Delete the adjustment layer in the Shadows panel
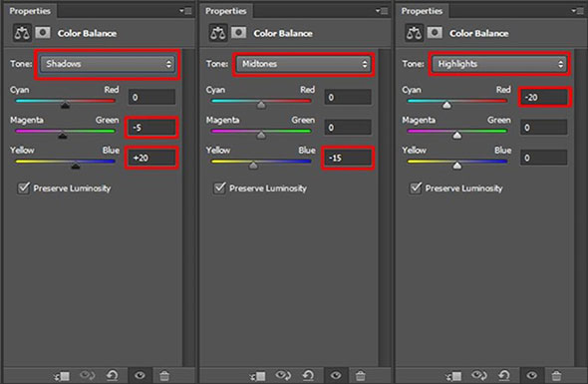 [x=164, y=375]
